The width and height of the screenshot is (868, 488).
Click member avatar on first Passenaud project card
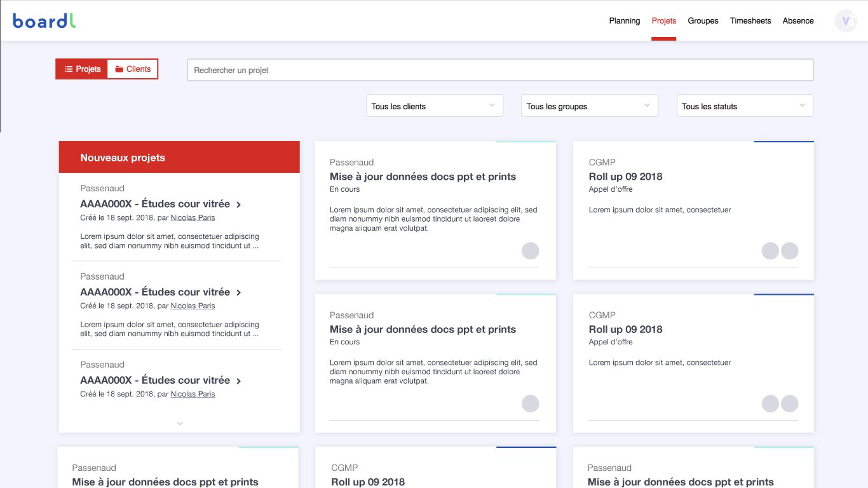coord(530,251)
